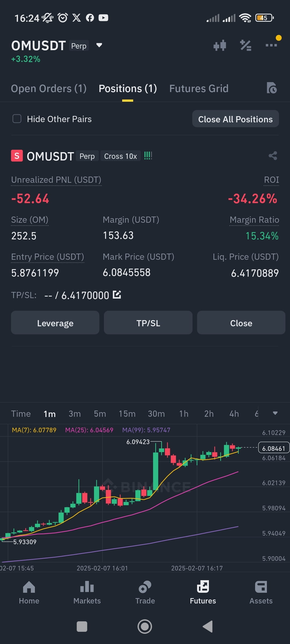290x644 pixels.
Task: Tap the Android recent apps square
Action: pos(82,627)
